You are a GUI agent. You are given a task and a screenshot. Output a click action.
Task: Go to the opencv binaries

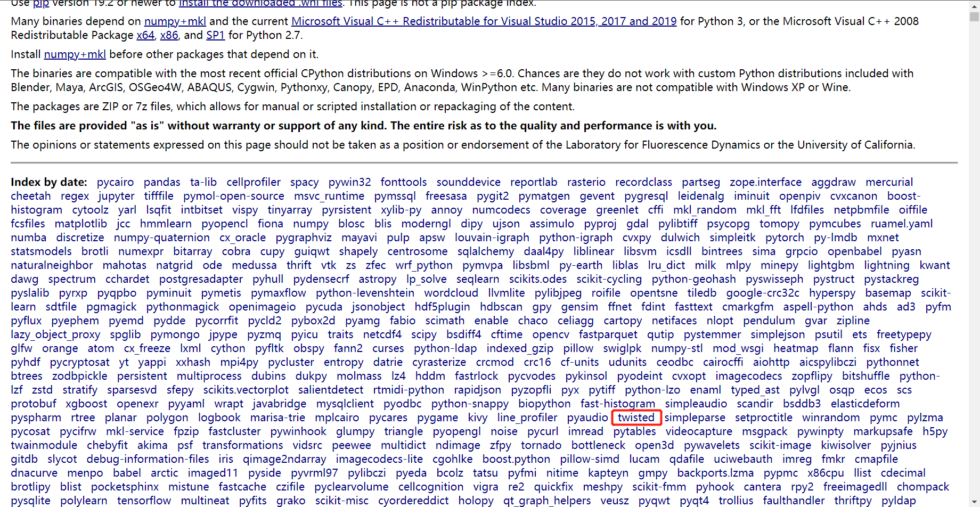click(x=551, y=334)
